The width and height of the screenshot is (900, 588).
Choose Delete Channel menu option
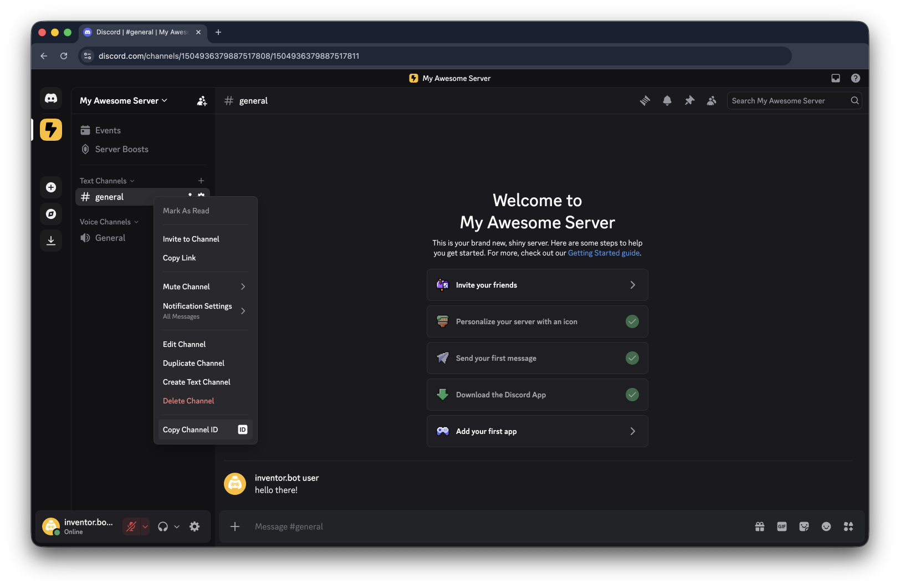coord(206,401)
